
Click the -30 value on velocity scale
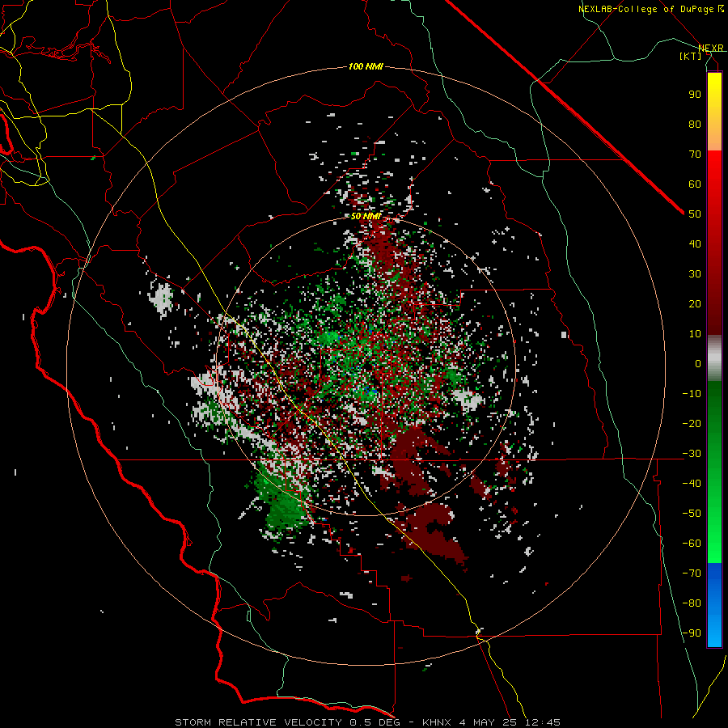click(692, 454)
